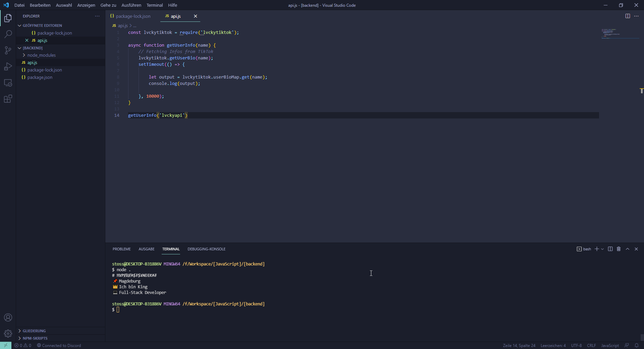Screen dimensions: 644x349
Task: Change the JavaScript language mode in status bar
Action: pos(610,345)
